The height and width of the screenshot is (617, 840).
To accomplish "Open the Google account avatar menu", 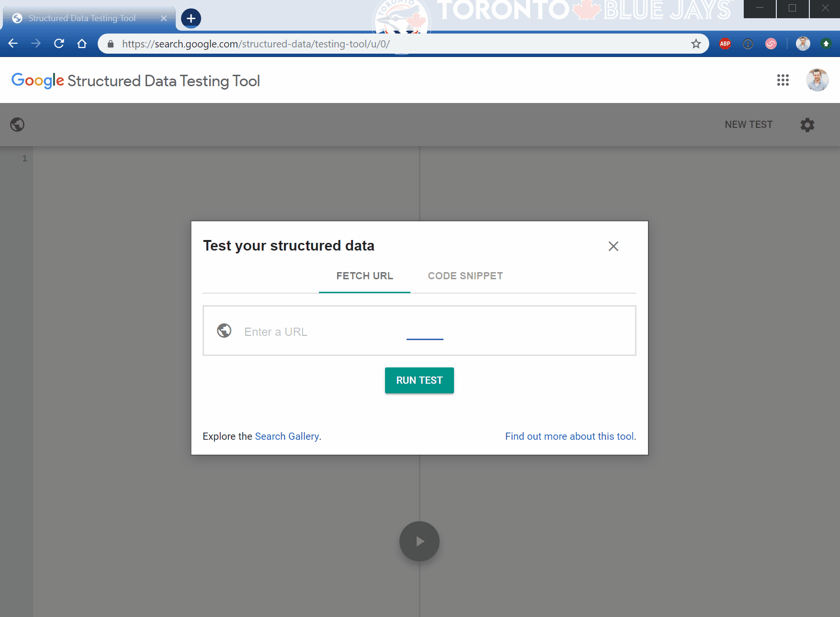I will click(817, 80).
